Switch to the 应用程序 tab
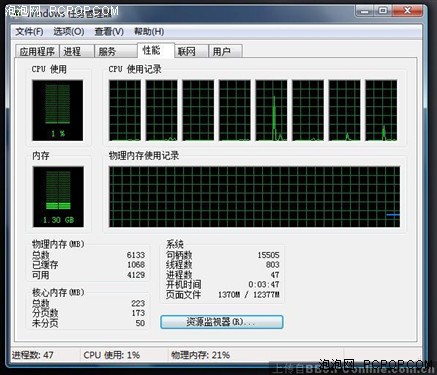Image resolution: width=437 pixels, height=375 pixels. 37,51
